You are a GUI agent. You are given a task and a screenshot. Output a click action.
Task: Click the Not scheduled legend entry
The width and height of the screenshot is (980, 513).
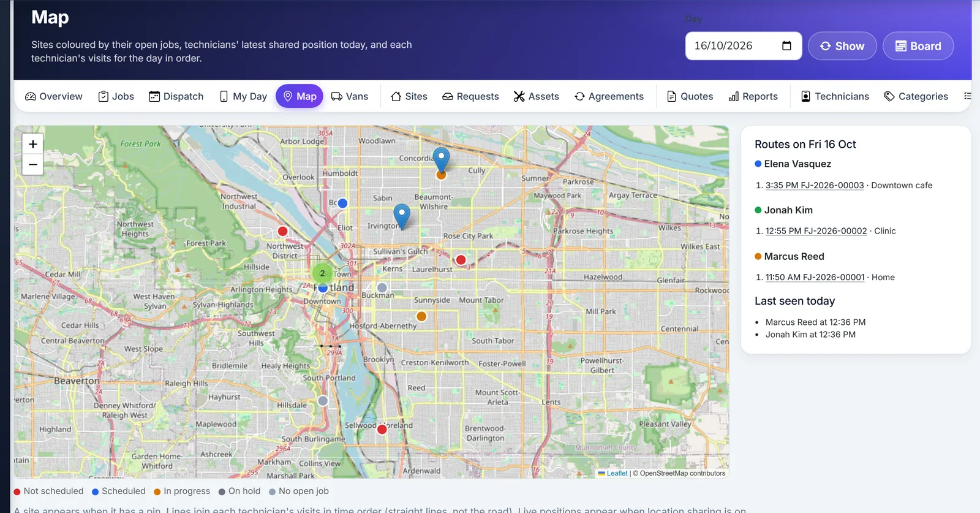pyautogui.click(x=49, y=491)
